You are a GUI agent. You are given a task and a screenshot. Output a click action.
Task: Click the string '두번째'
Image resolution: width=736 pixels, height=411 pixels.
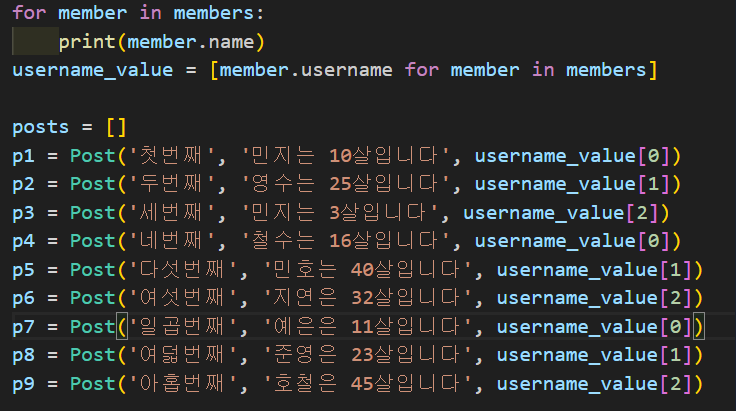(171, 184)
